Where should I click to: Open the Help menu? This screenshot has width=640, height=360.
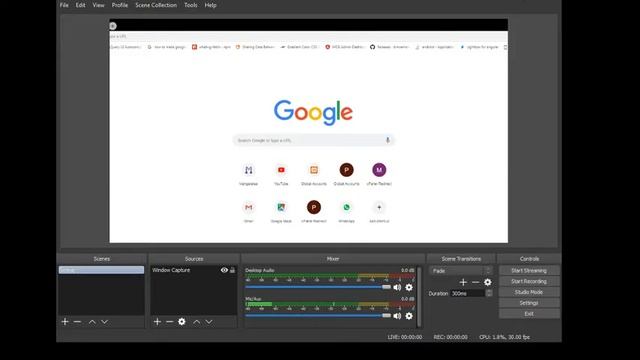(x=210, y=5)
